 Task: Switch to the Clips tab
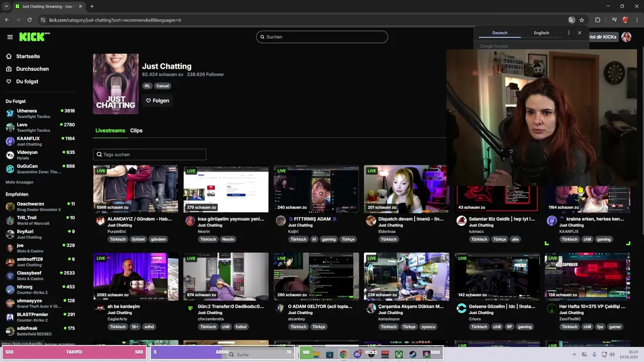136,130
